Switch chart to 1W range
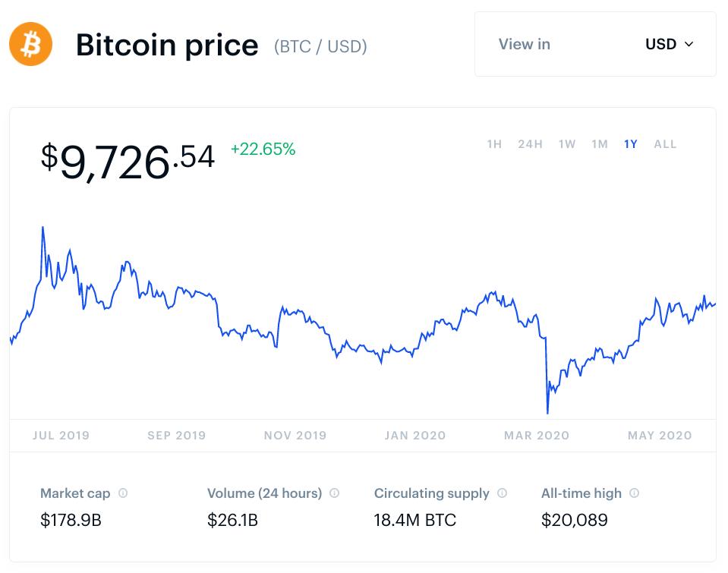728x573 pixels. (567, 144)
